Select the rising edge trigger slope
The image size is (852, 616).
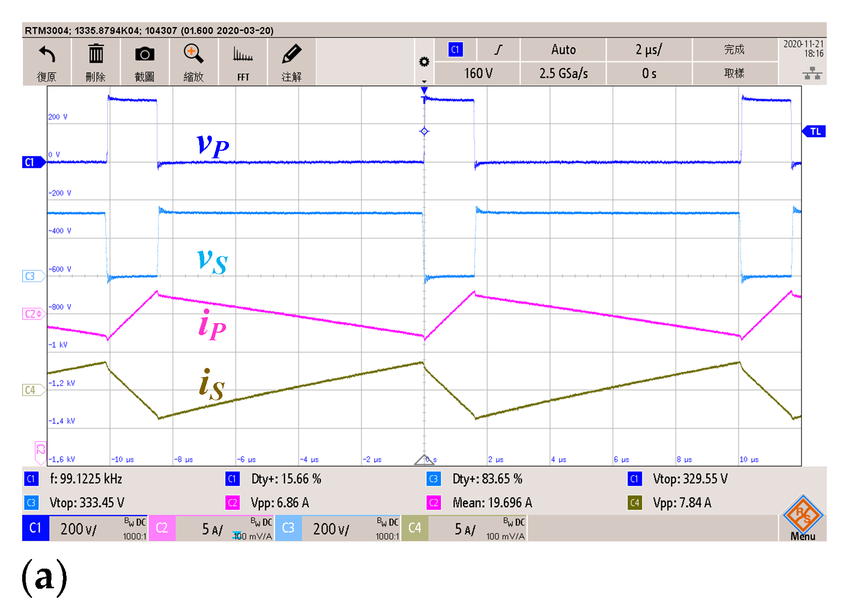tap(498, 50)
